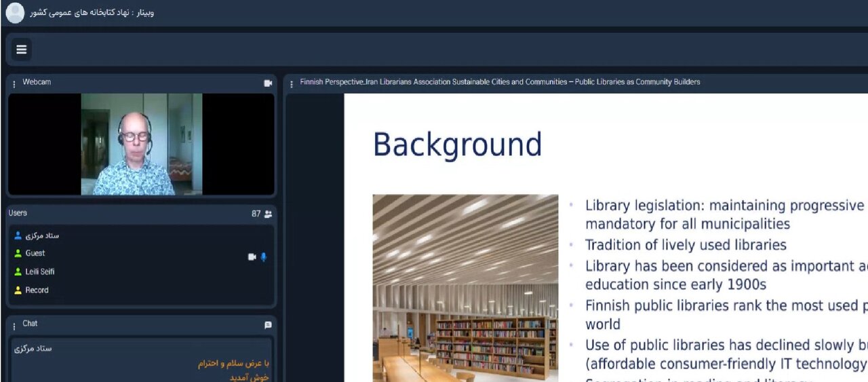Image resolution: width=868 pixels, height=382 pixels.
Task: Click the Chat panel title
Action: (30, 324)
